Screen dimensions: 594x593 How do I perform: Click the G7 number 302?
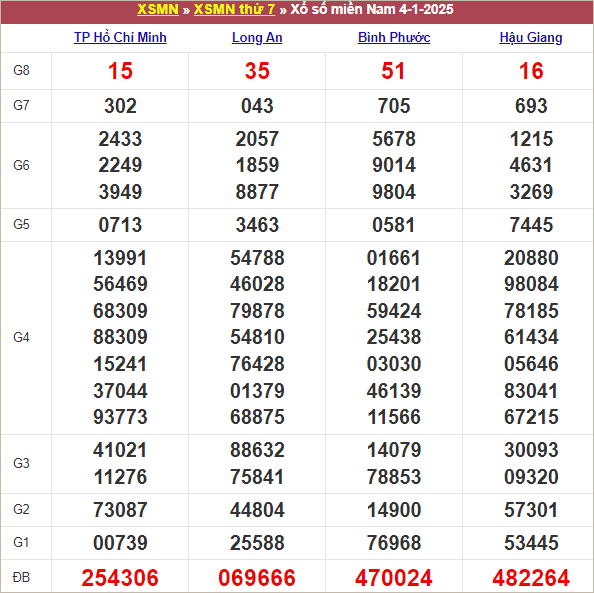click(x=120, y=106)
